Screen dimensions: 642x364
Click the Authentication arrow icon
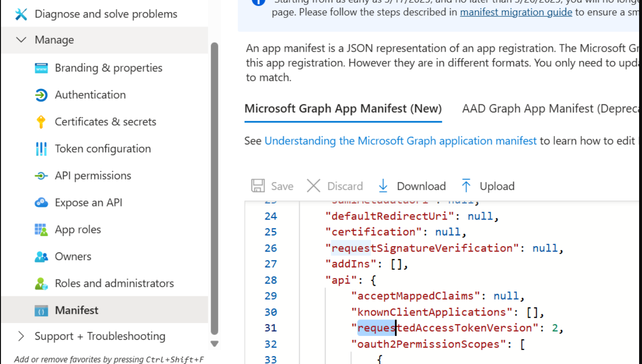pyautogui.click(x=42, y=95)
